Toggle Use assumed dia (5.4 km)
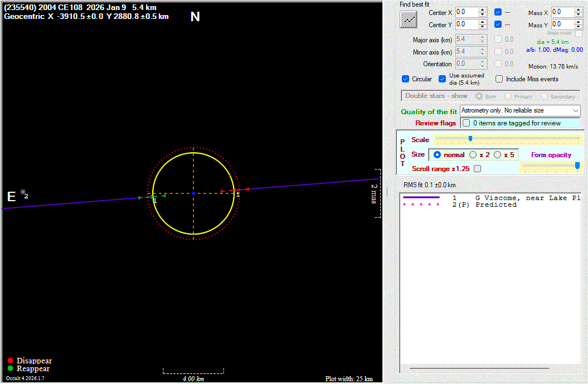The height and width of the screenshot is (384, 588). click(x=443, y=79)
